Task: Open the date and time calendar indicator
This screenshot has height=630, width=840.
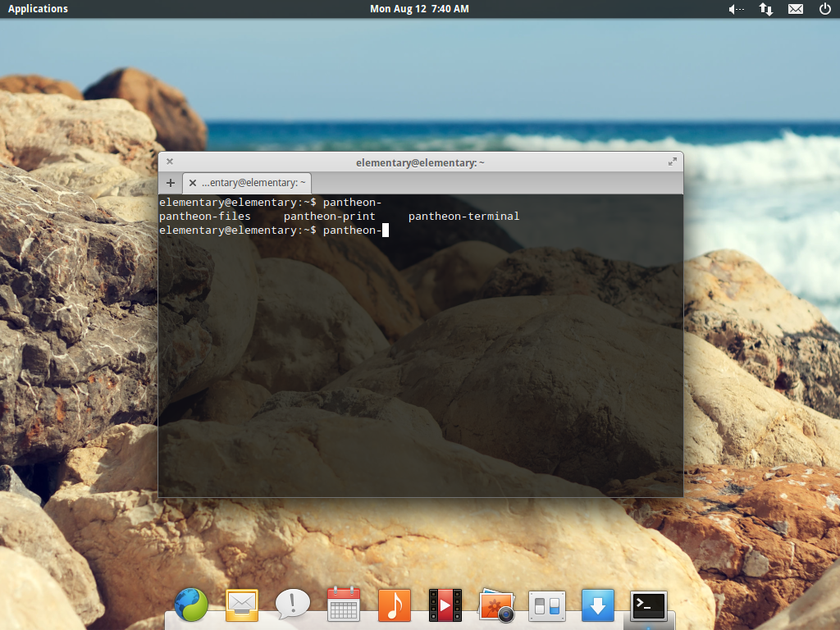Action: (x=419, y=9)
